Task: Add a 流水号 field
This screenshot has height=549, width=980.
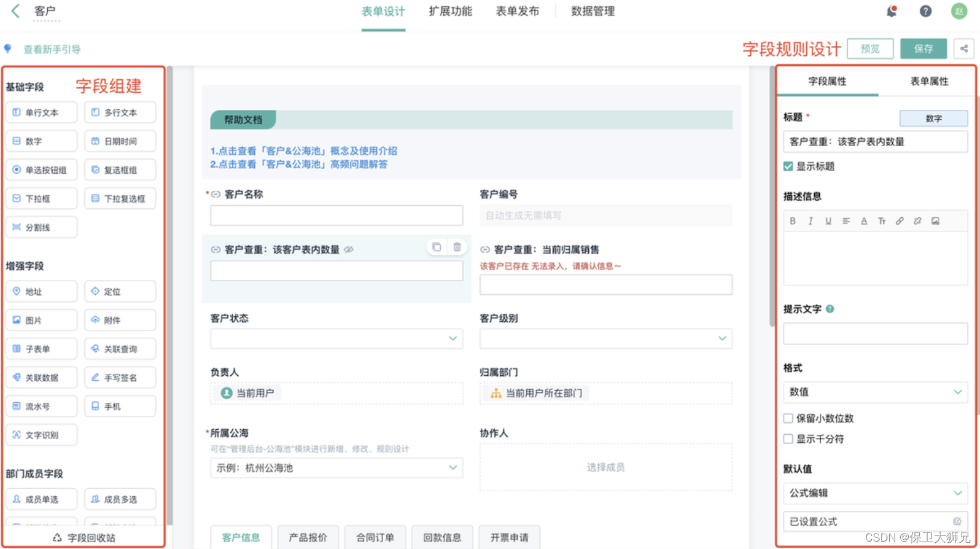Action: (42, 407)
